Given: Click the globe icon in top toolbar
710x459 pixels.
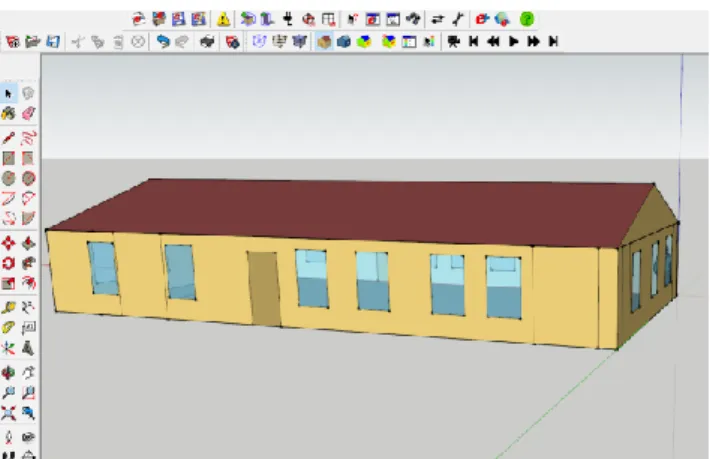Looking at the screenshot, I should click(502, 19).
